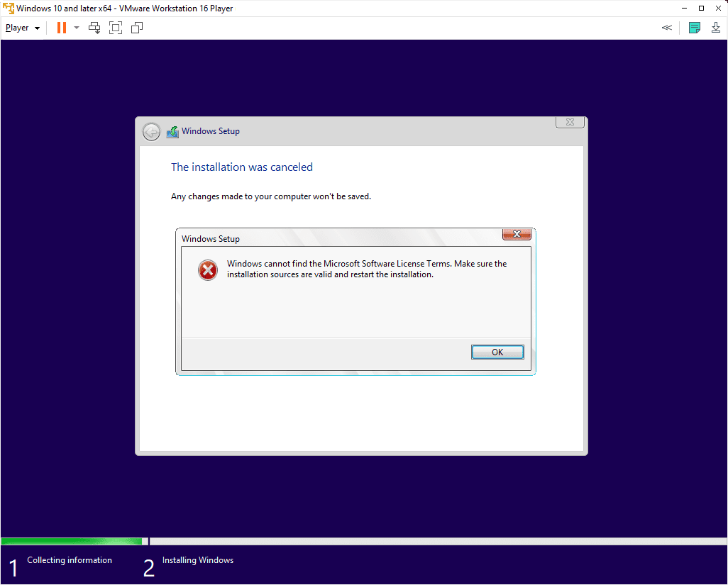The height and width of the screenshot is (585, 728).
Task: Switch to Unity mode
Action: pyautogui.click(x=137, y=28)
